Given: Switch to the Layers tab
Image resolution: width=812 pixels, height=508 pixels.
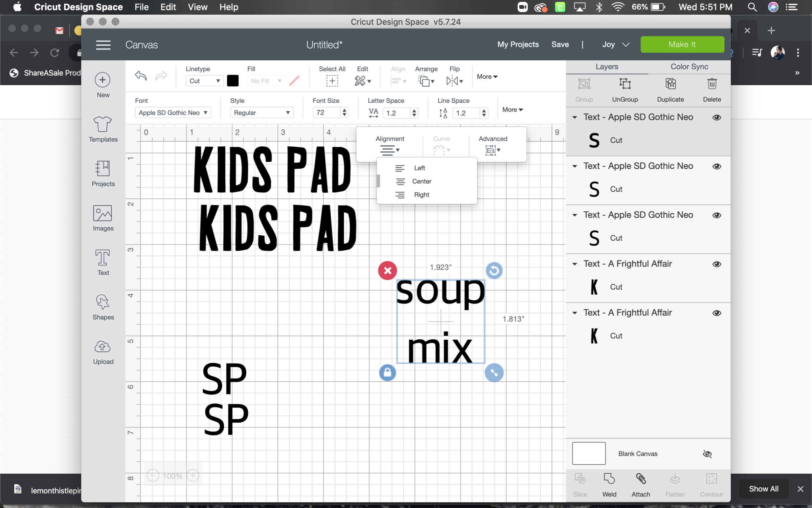Looking at the screenshot, I should coord(607,67).
